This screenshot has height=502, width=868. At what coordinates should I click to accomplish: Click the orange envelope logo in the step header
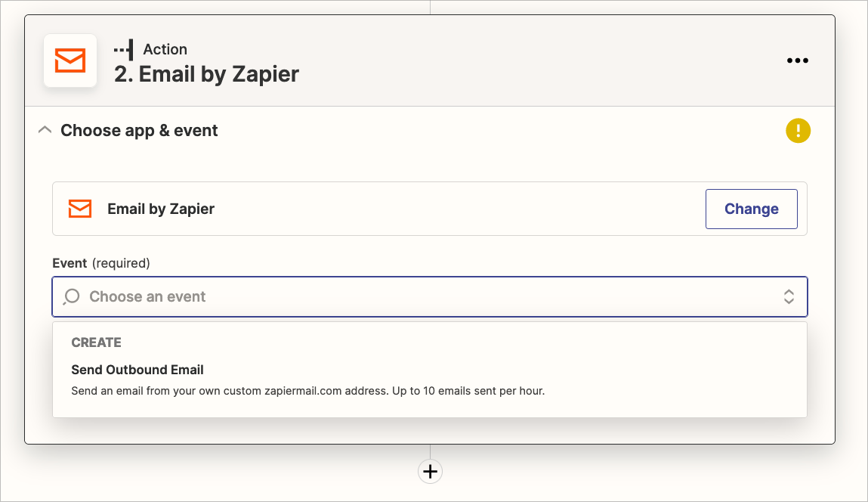click(70, 60)
